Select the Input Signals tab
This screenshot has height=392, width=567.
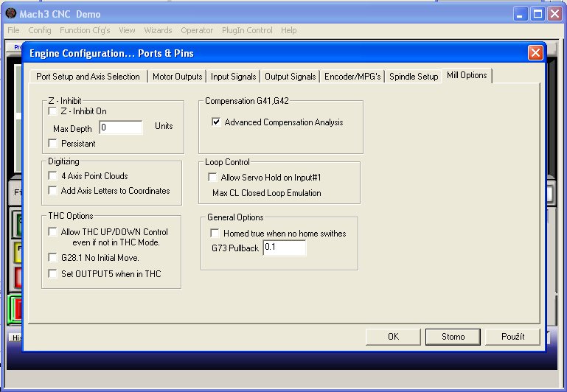pos(233,77)
